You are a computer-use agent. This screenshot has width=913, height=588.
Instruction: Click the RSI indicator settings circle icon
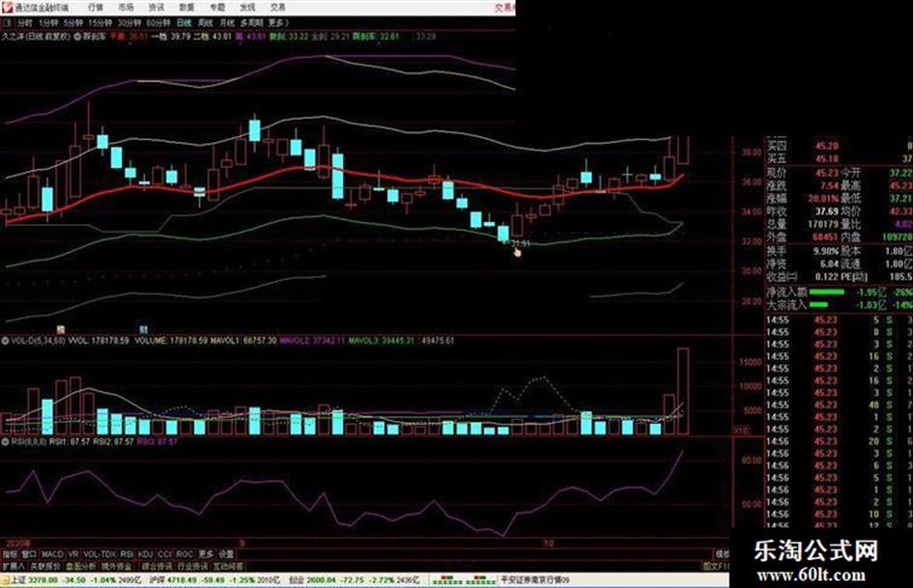point(5,442)
